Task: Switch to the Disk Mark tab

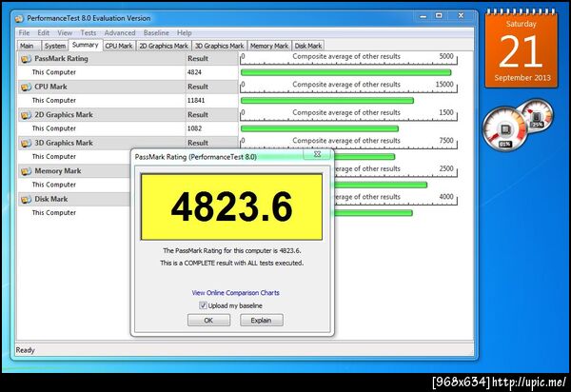Action: pyautogui.click(x=308, y=46)
